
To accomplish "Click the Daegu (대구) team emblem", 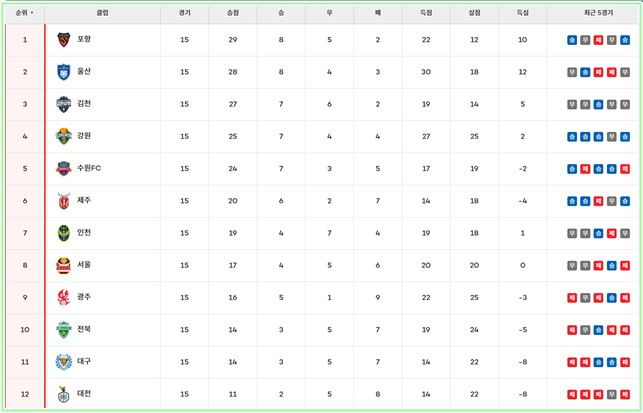I will [64, 362].
